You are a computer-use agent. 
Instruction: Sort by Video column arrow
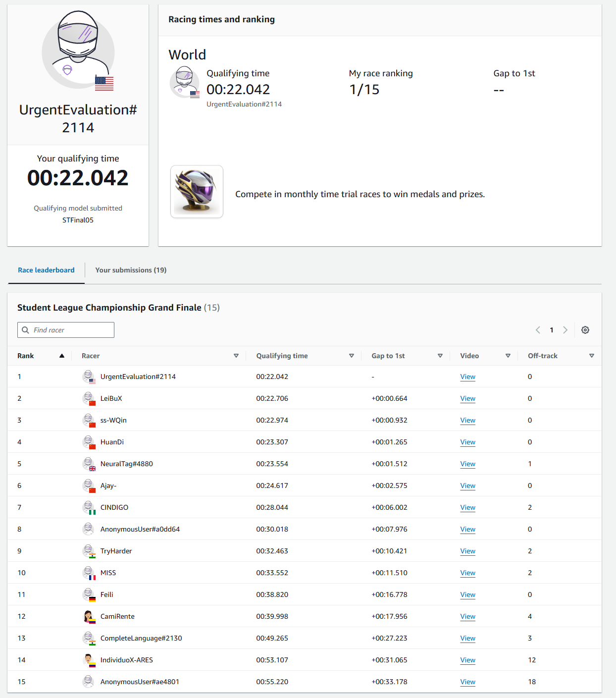508,356
